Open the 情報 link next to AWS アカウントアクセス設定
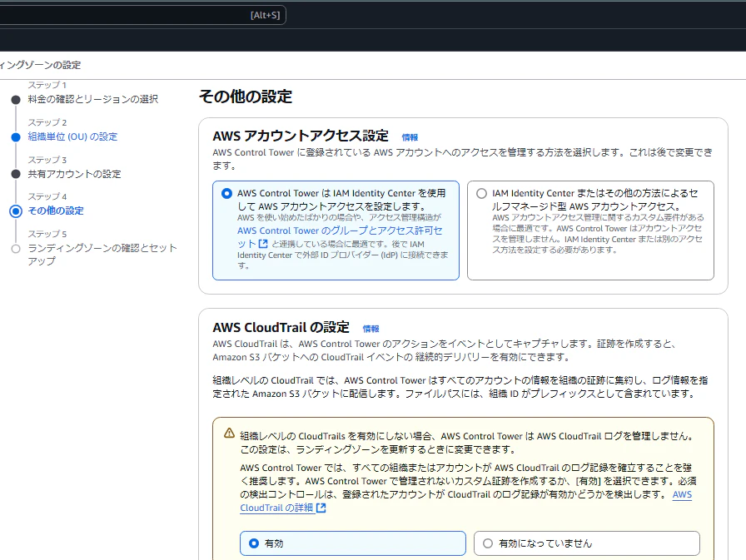 410,137
